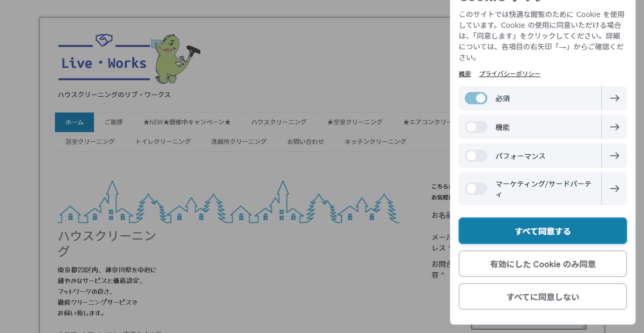Enable the 機能 cookie toggle
Image resolution: width=644 pixels, height=333 pixels.
(x=475, y=127)
